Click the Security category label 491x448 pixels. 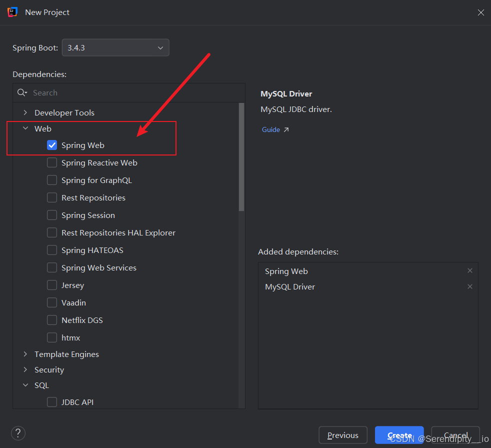pos(49,370)
